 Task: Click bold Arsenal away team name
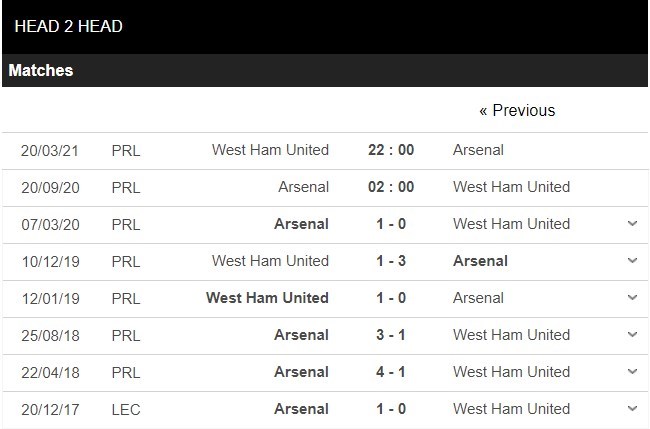[480, 261]
